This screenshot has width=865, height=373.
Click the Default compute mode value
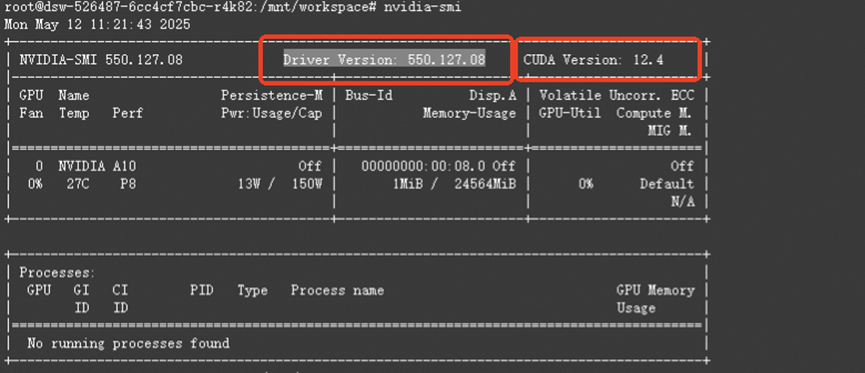667,184
